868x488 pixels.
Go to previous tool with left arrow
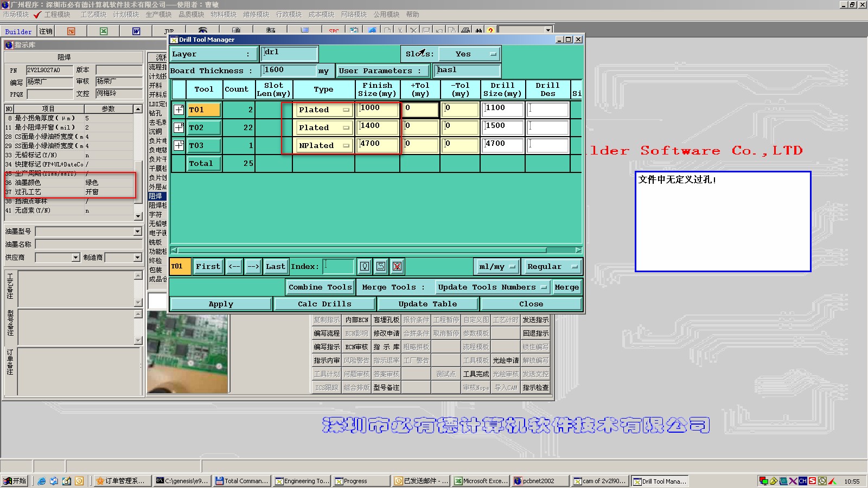click(234, 266)
